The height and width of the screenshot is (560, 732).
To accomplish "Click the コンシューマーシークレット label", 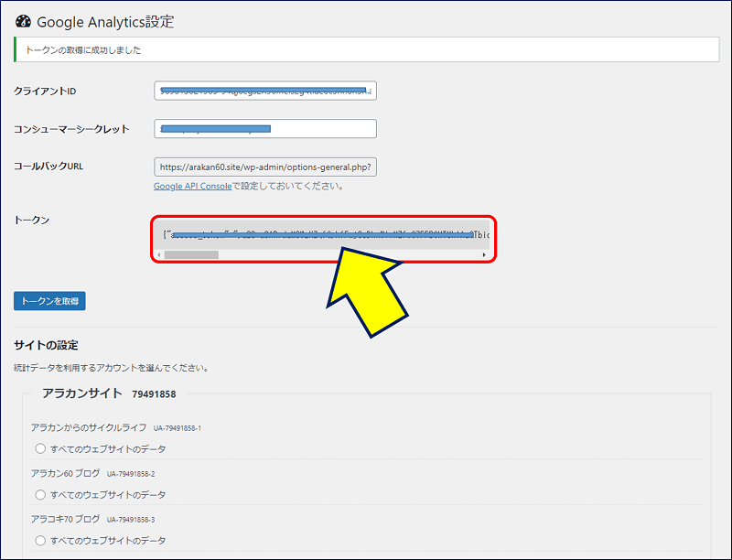I will (71, 129).
